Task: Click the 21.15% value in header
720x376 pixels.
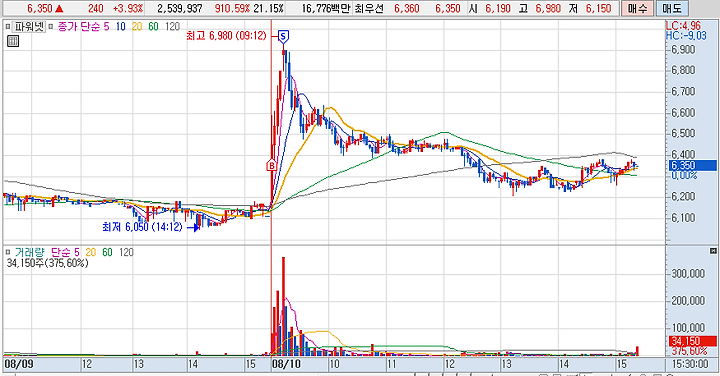Action: pos(268,8)
